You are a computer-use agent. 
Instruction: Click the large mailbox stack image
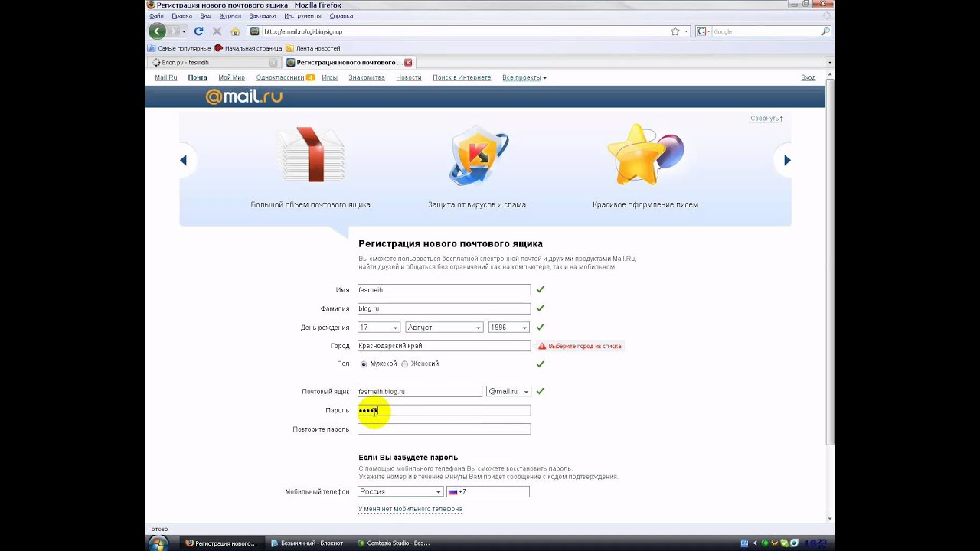[x=311, y=154]
